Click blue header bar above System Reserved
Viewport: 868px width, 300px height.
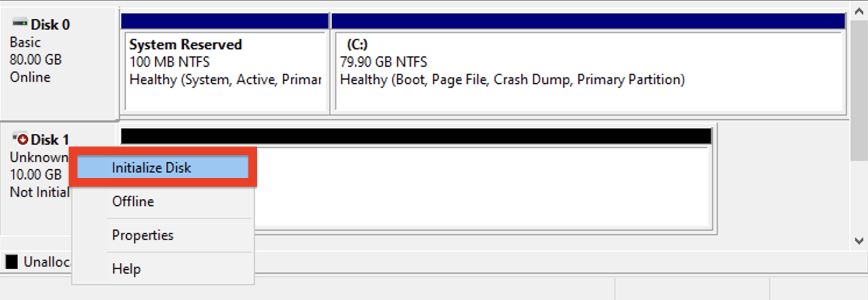(225, 21)
